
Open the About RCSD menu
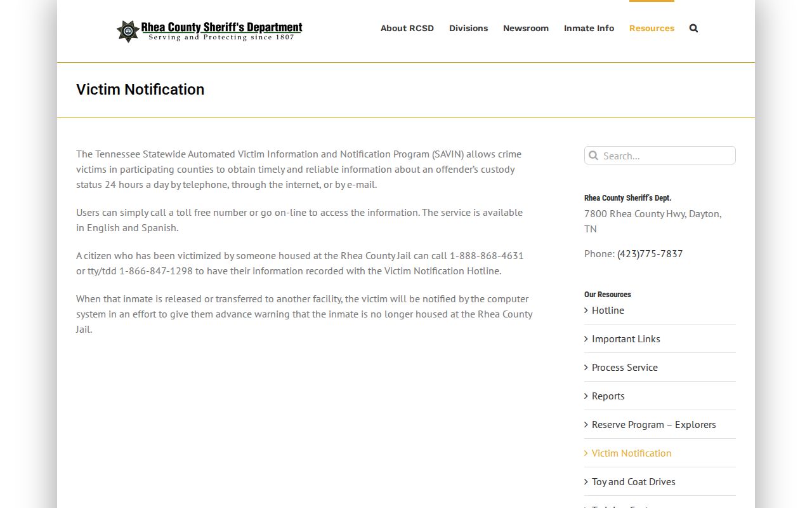tap(407, 28)
